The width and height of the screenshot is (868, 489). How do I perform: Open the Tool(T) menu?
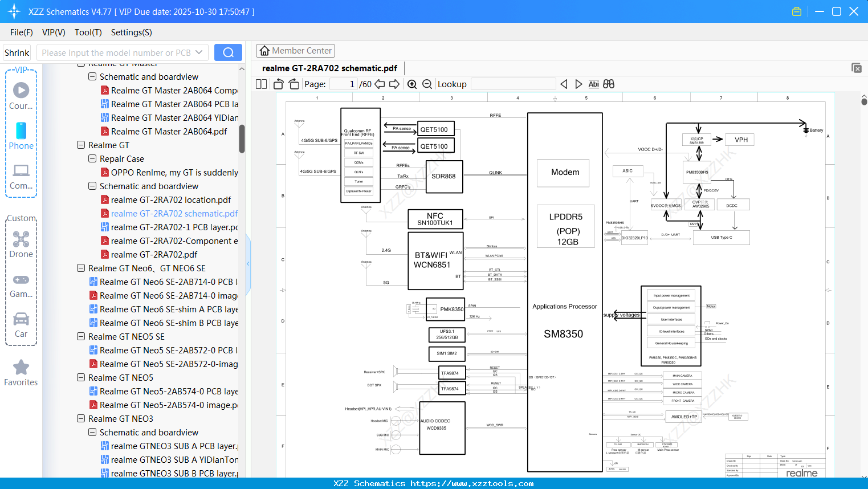point(88,32)
